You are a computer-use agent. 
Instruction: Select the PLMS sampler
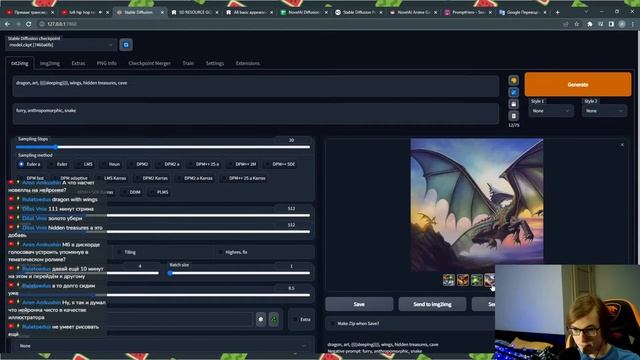[x=159, y=192]
